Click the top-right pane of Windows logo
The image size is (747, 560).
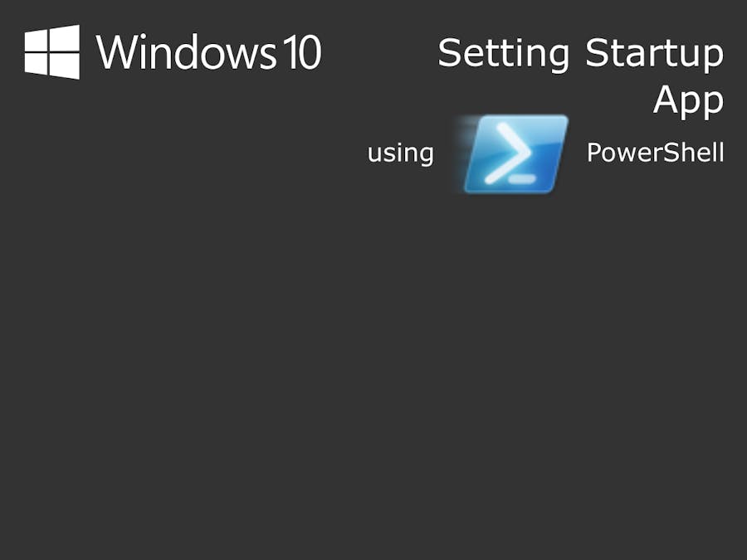tap(65, 37)
